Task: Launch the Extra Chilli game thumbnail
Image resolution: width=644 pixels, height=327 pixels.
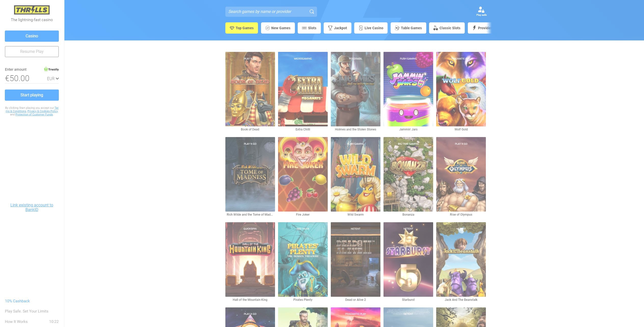Action: 303,89
